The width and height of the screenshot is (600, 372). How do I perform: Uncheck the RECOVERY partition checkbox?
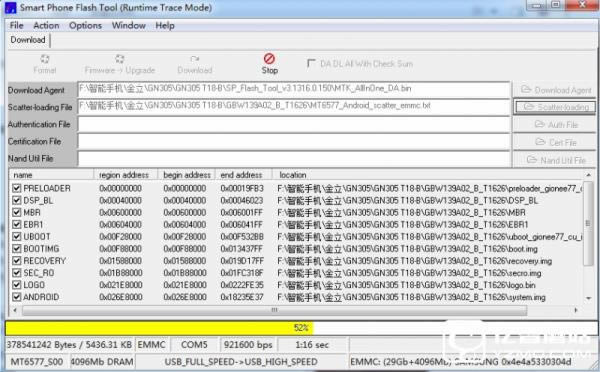16,261
